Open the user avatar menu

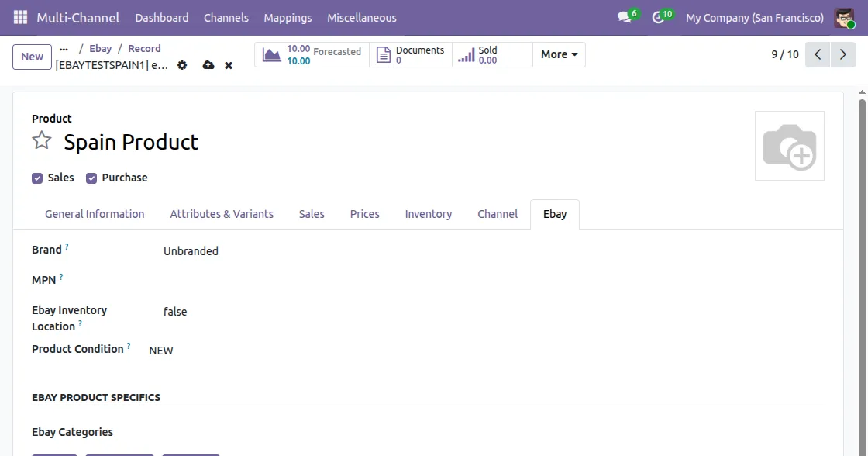(x=844, y=18)
